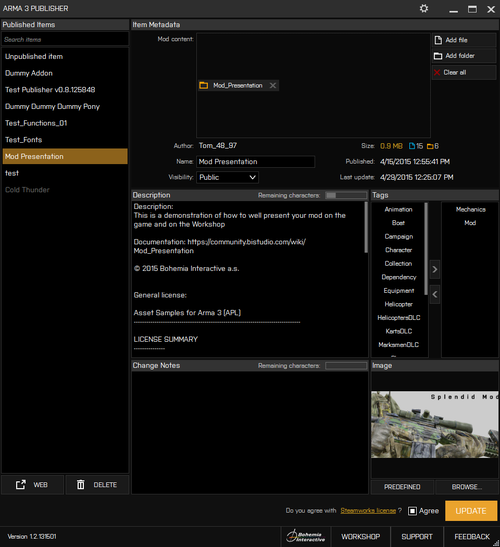This screenshot has width=500, height=547.
Task: Select the Helicopter tag
Action: [x=398, y=304]
